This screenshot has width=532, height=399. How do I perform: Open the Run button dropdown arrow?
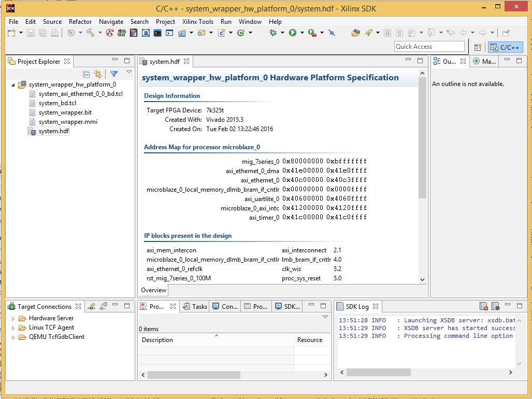point(302,33)
